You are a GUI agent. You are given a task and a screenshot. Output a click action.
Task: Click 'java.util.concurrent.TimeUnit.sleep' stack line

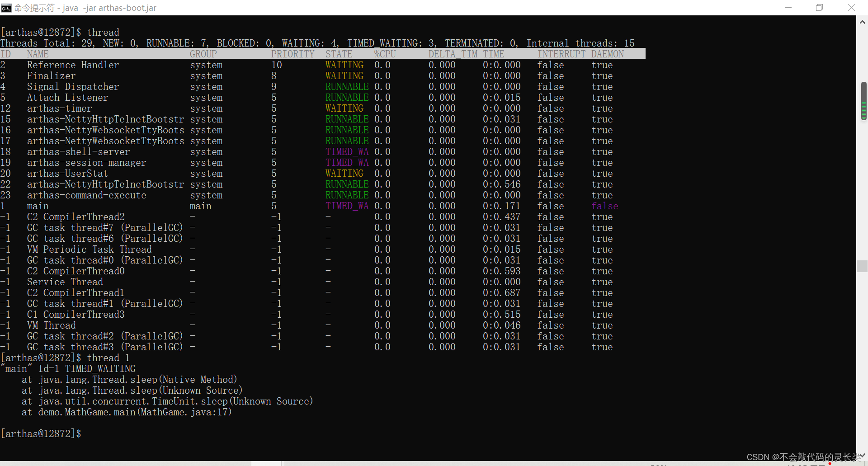(x=175, y=401)
